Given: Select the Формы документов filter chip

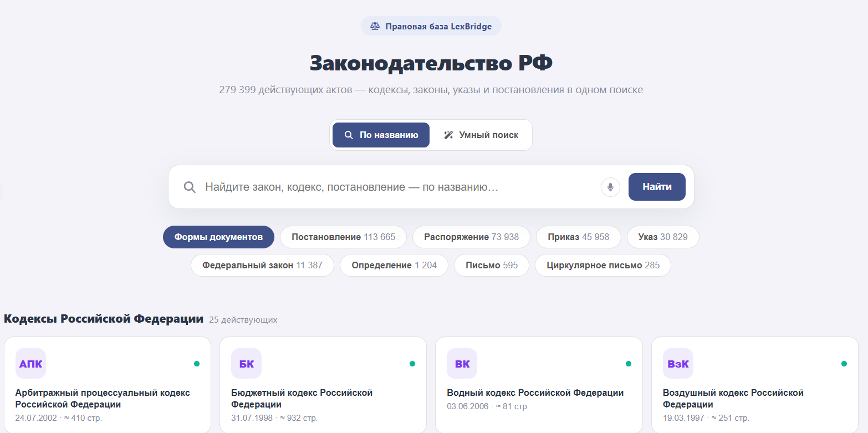Looking at the screenshot, I should pyautogui.click(x=218, y=237).
